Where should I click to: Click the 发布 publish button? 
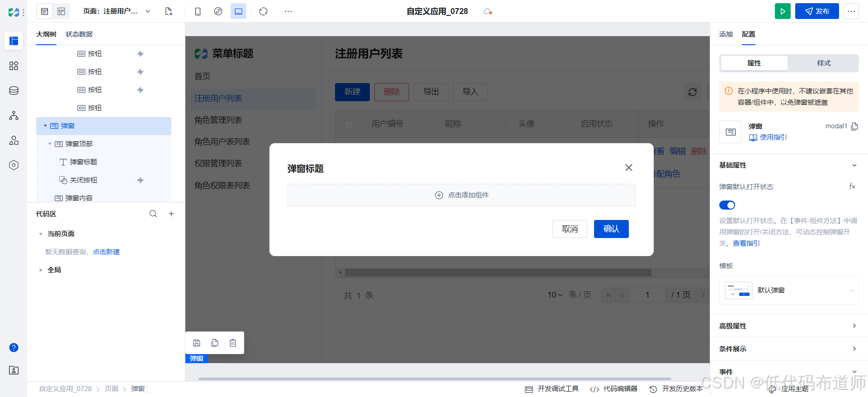817,11
